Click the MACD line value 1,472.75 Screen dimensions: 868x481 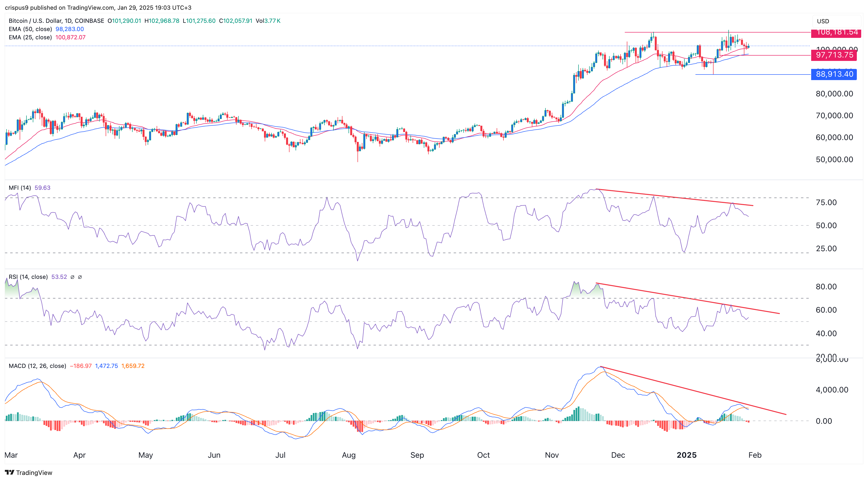point(106,366)
